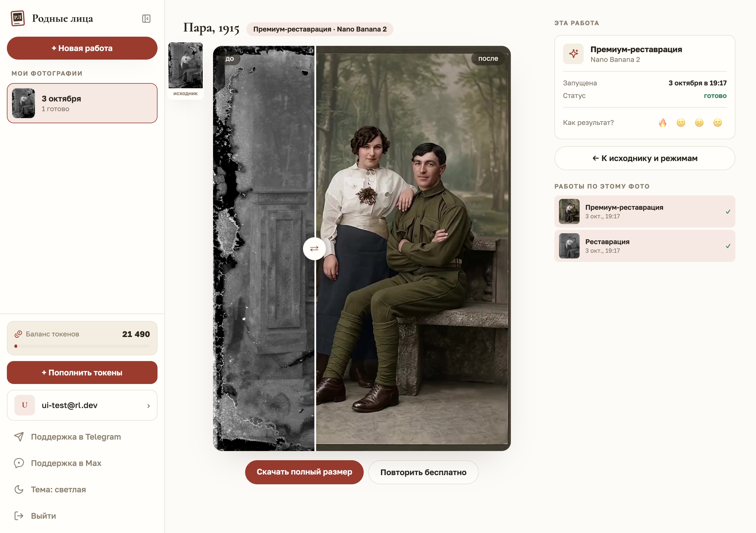The width and height of the screenshot is (756, 533).
Task: Download full size with Скачать полный размер
Action: point(304,472)
